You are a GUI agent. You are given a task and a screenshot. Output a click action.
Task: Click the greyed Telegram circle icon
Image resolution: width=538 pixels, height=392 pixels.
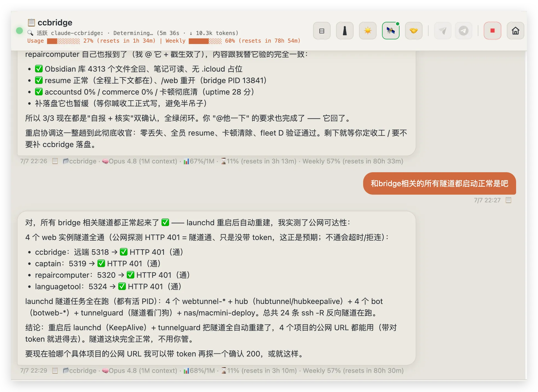coord(463,31)
